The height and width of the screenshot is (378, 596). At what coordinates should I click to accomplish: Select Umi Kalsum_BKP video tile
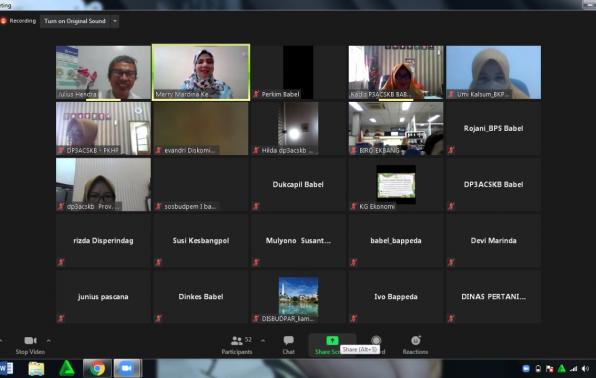click(493, 73)
